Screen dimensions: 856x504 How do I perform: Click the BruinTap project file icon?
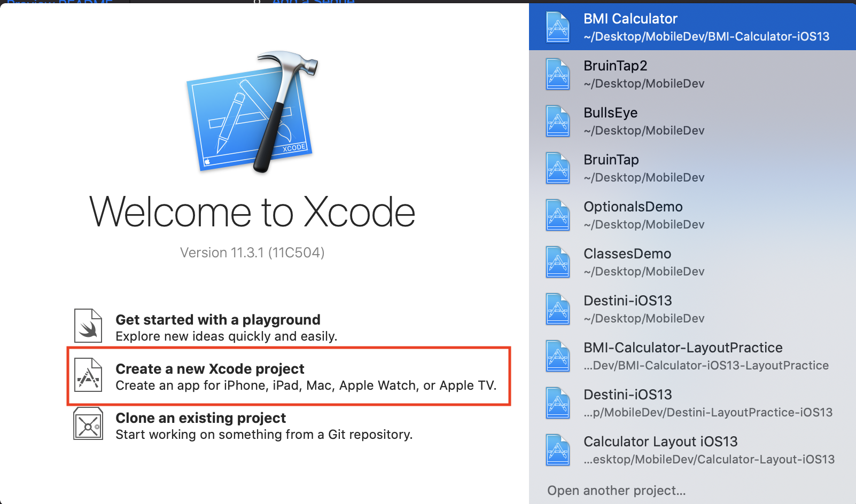click(x=558, y=168)
